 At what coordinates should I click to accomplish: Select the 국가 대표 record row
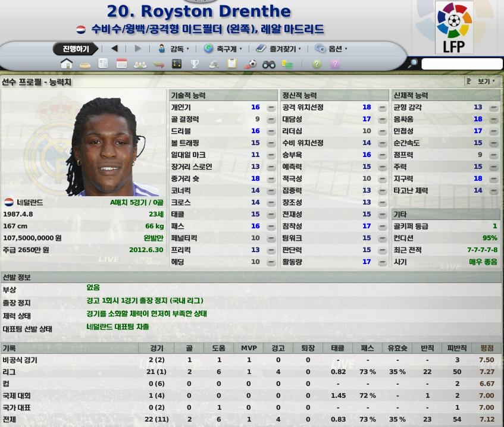[251, 407]
